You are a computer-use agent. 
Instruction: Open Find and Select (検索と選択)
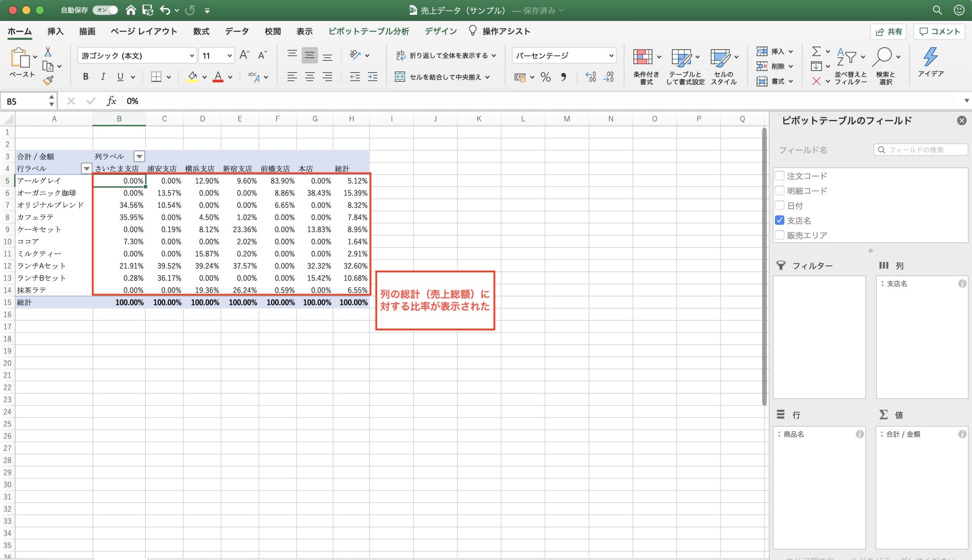[x=885, y=66]
